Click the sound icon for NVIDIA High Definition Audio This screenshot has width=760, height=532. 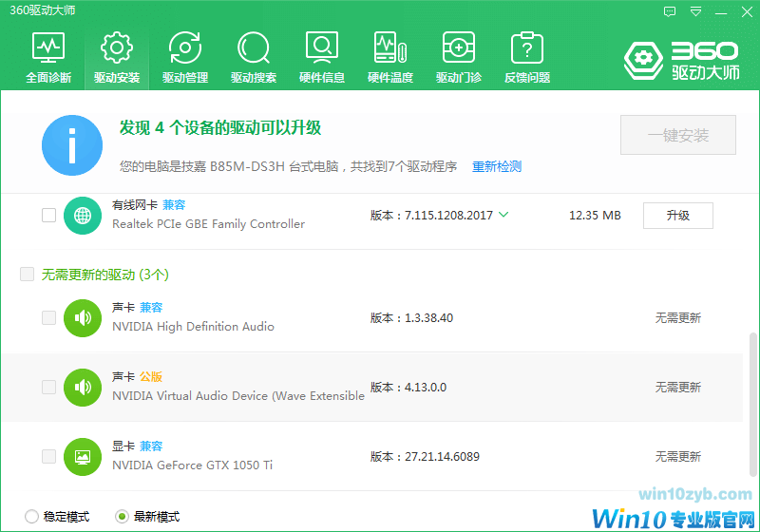pos(83,318)
